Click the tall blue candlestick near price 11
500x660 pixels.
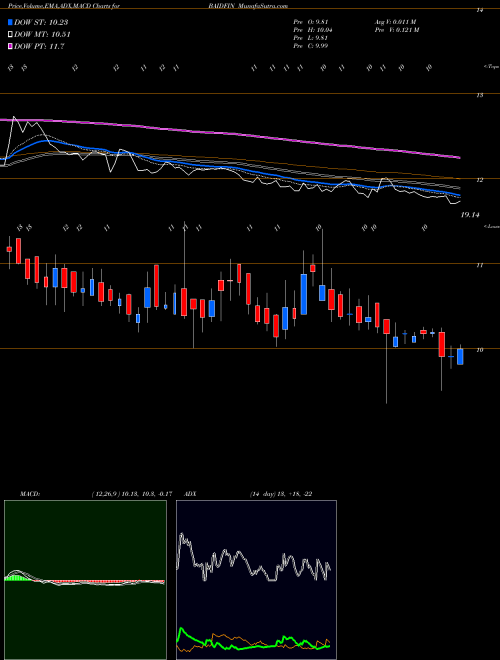click(x=303, y=294)
